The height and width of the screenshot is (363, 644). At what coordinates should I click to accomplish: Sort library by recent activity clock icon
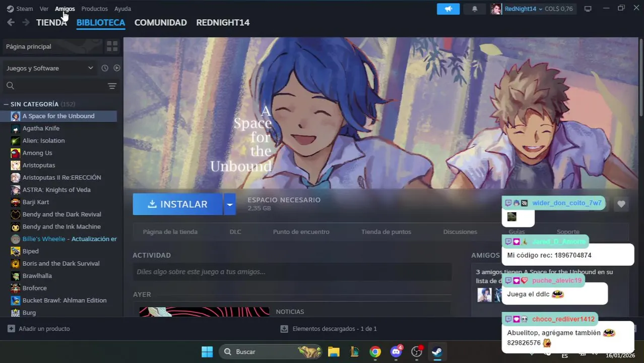coord(105,68)
